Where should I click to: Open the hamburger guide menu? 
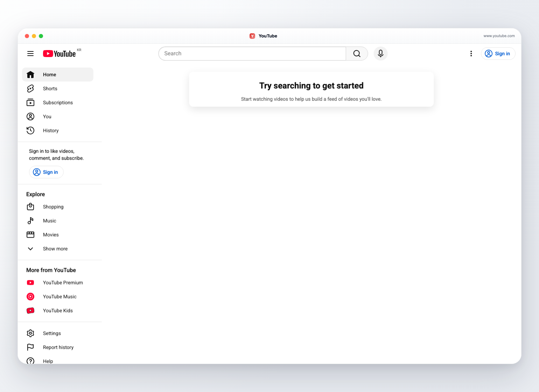coord(30,54)
